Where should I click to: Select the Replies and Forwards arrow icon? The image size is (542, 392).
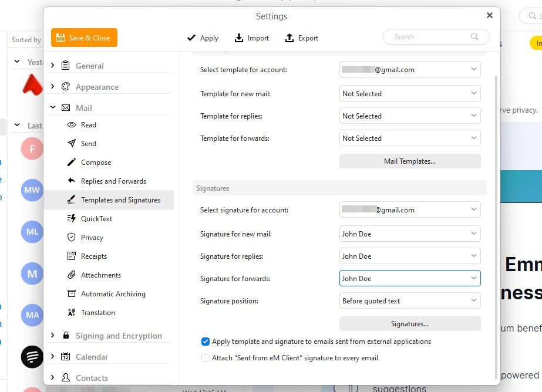(70, 181)
